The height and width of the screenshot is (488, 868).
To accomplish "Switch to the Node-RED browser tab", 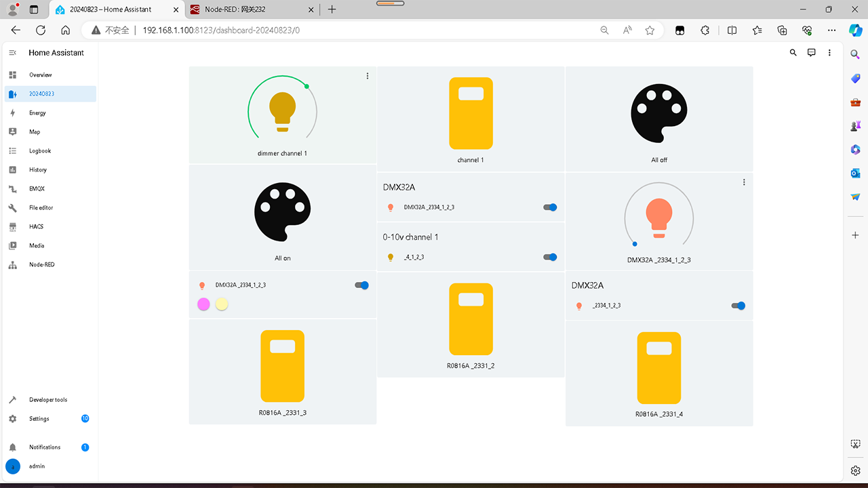I will [x=251, y=9].
